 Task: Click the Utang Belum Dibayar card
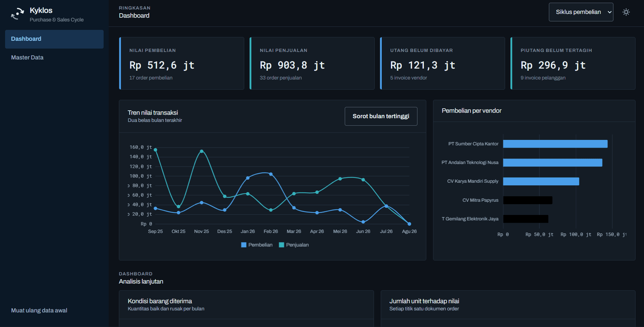tap(443, 63)
